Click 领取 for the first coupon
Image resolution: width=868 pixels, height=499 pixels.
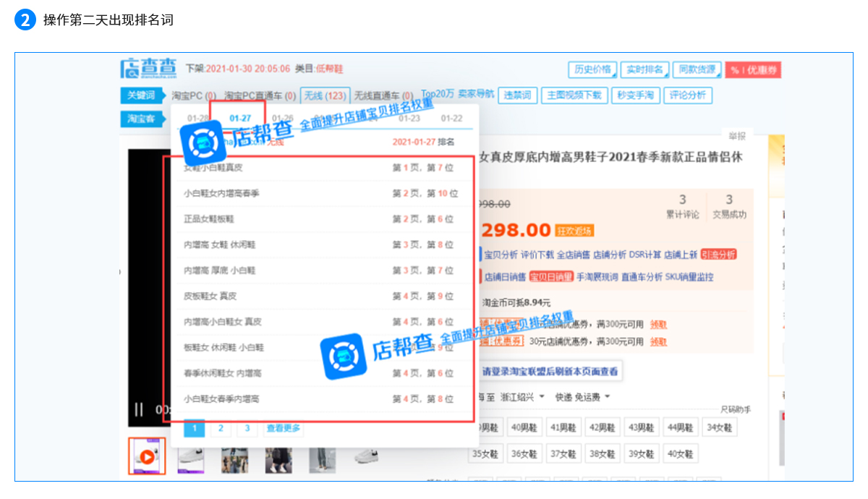658,324
